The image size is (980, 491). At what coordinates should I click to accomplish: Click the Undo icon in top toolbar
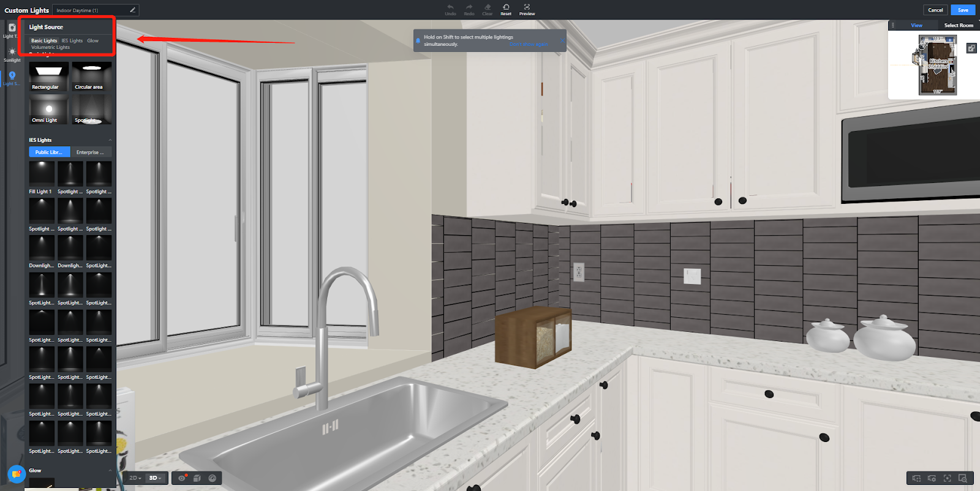[450, 9]
